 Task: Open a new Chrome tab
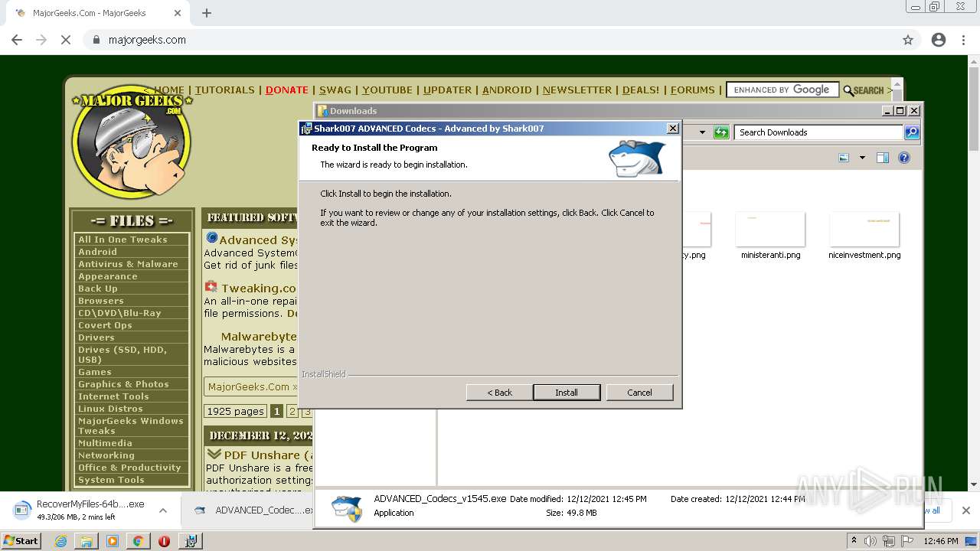click(x=207, y=13)
